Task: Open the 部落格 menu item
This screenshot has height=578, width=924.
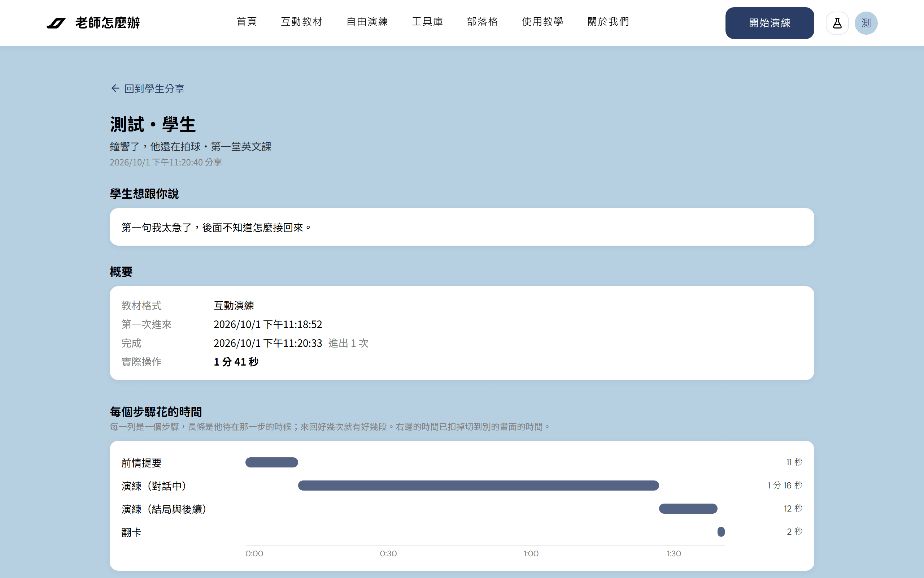Action: pos(482,22)
